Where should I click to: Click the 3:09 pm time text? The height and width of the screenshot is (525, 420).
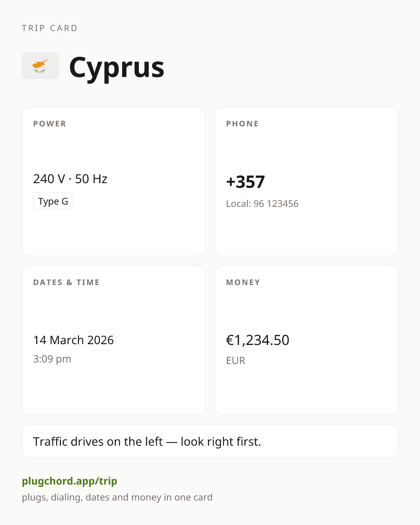[52, 359]
